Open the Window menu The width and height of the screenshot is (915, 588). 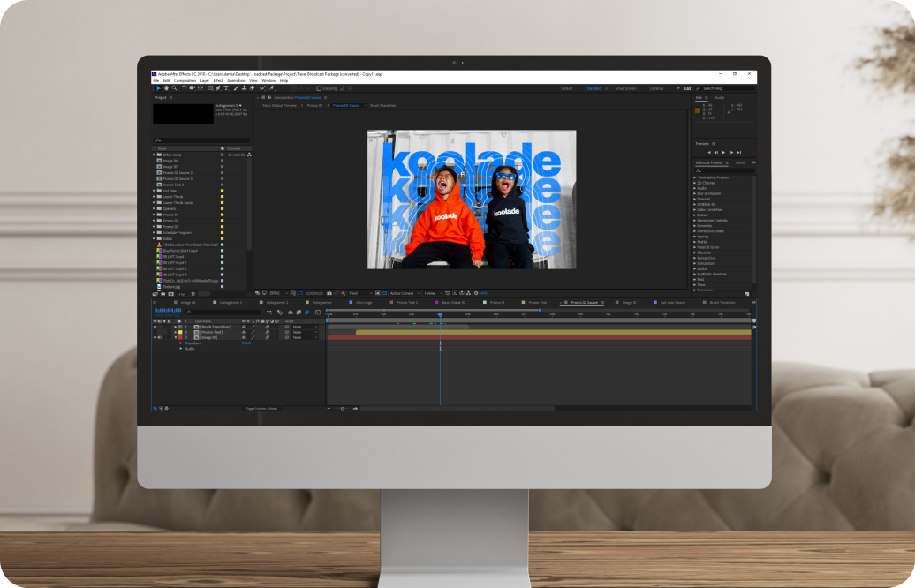[x=268, y=80]
